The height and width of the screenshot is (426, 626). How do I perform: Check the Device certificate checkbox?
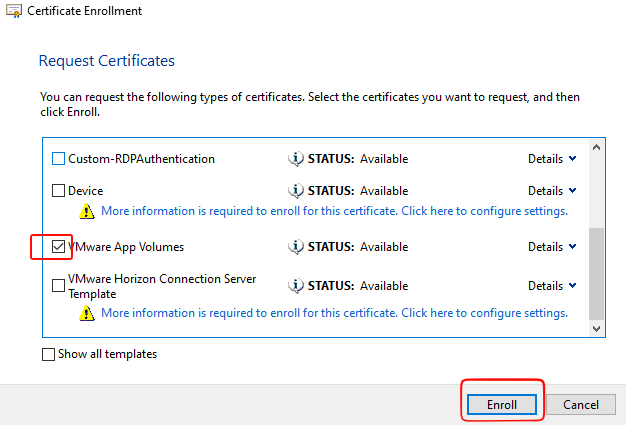[58, 190]
